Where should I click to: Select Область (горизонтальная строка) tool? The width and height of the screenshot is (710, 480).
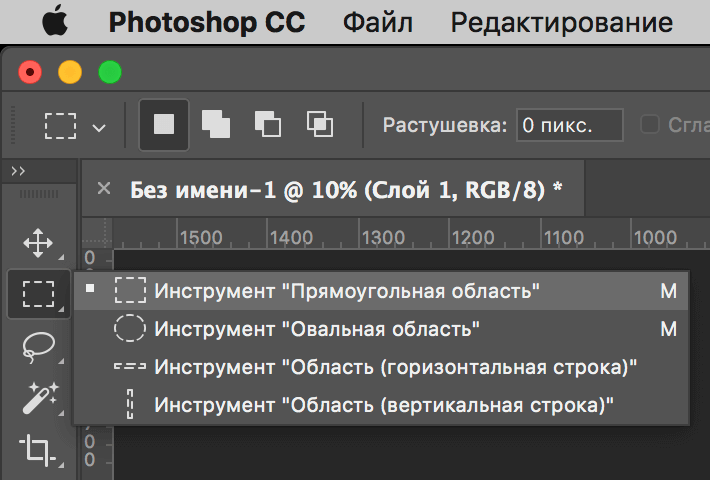tap(381, 367)
